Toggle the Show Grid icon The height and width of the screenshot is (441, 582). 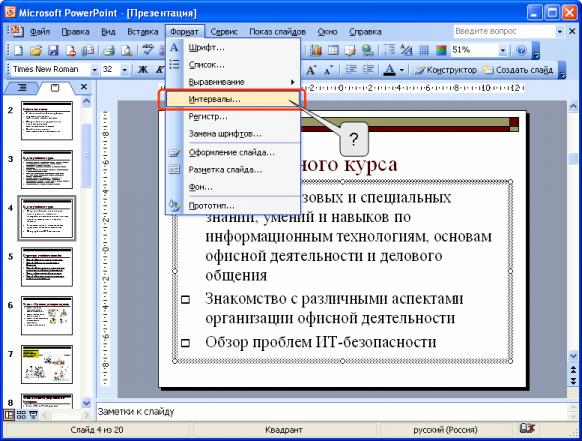click(x=424, y=50)
